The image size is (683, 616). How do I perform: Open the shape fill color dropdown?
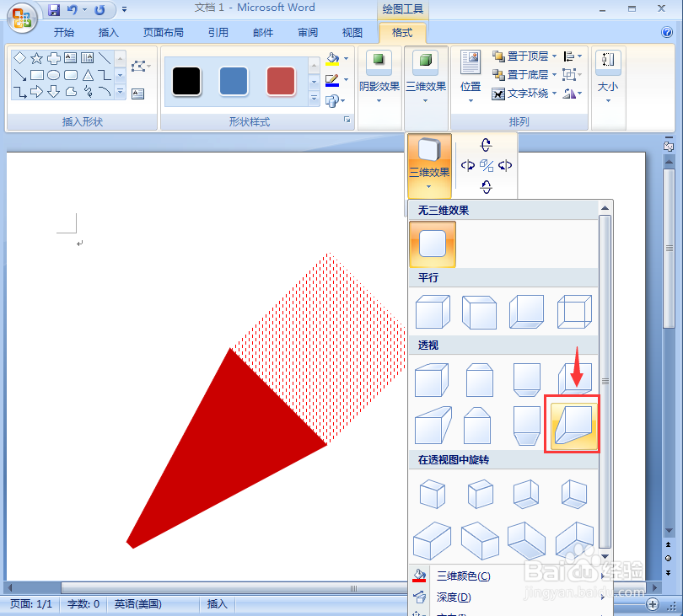pyautogui.click(x=347, y=58)
